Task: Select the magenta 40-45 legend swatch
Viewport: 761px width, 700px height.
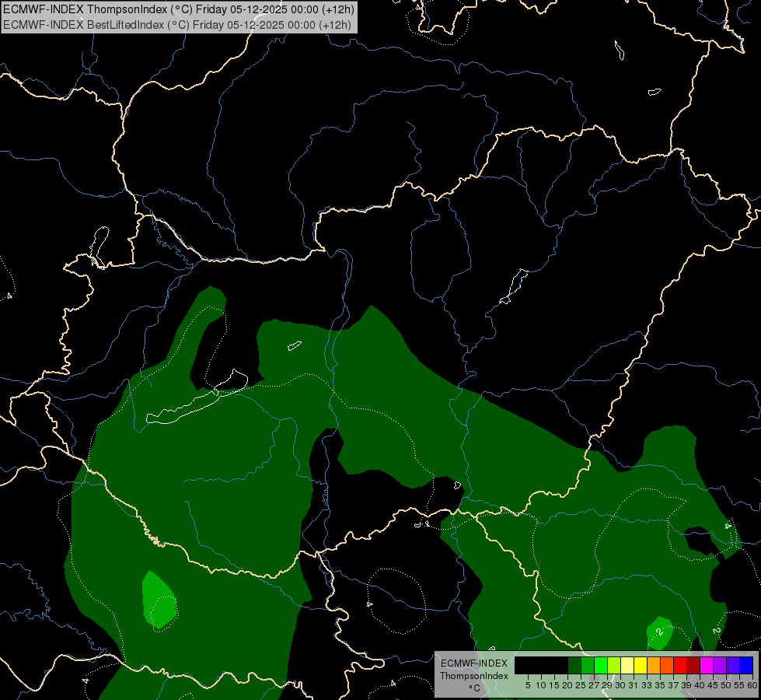Action: point(707,665)
